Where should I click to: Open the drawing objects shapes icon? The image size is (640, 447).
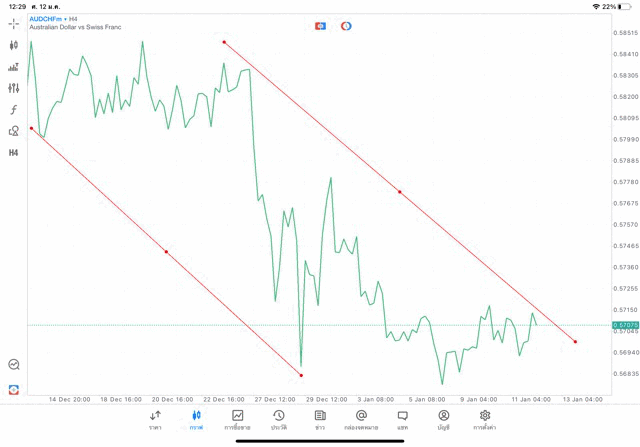tap(14, 131)
